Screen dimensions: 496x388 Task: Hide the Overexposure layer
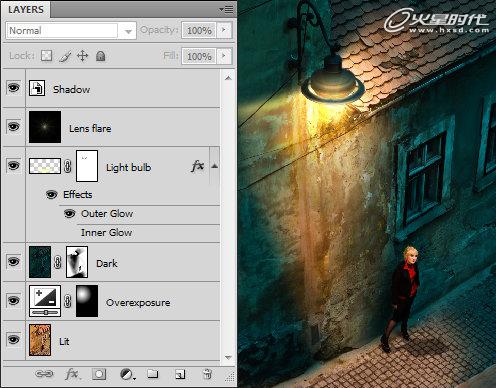13,301
